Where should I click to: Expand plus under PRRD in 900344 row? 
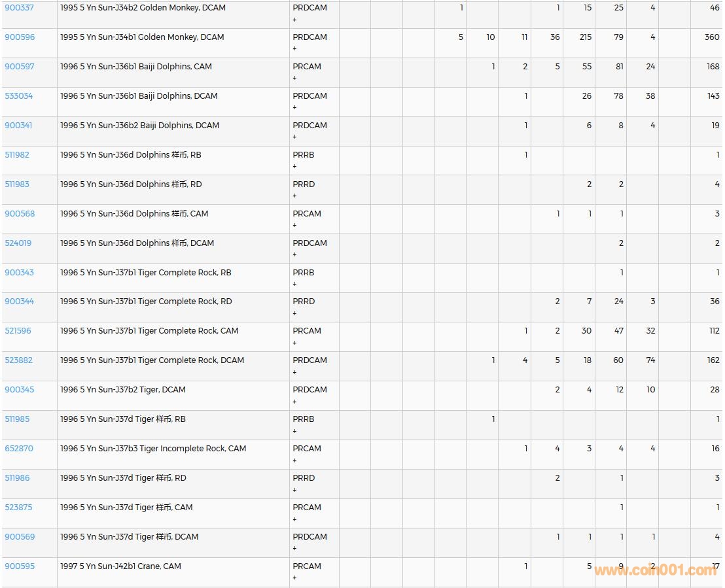pyautogui.click(x=294, y=313)
